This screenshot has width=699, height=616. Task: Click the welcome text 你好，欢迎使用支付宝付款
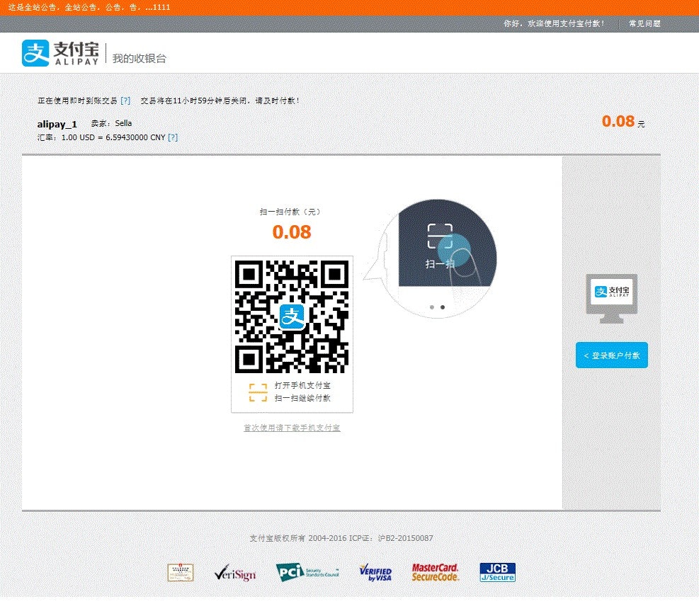click(x=554, y=23)
